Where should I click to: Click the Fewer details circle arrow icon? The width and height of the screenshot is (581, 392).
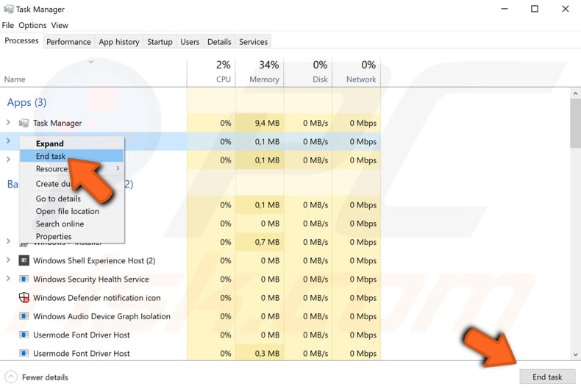(x=11, y=377)
